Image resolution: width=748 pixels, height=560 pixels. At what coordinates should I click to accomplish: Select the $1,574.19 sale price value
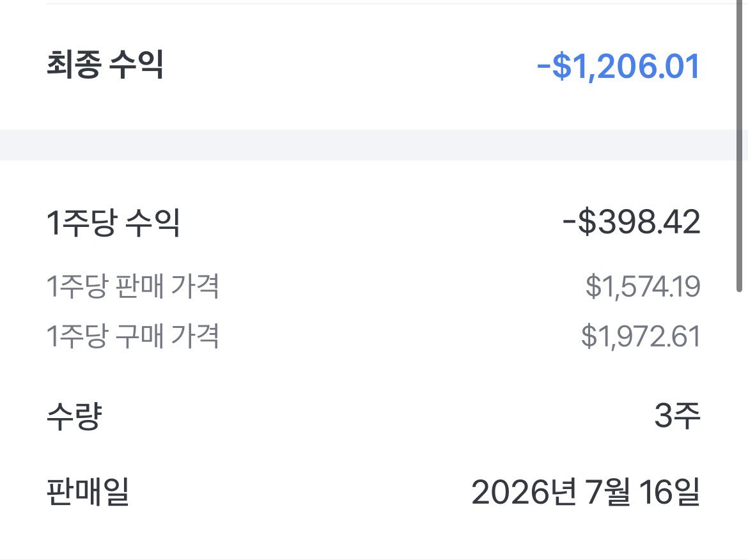(643, 286)
